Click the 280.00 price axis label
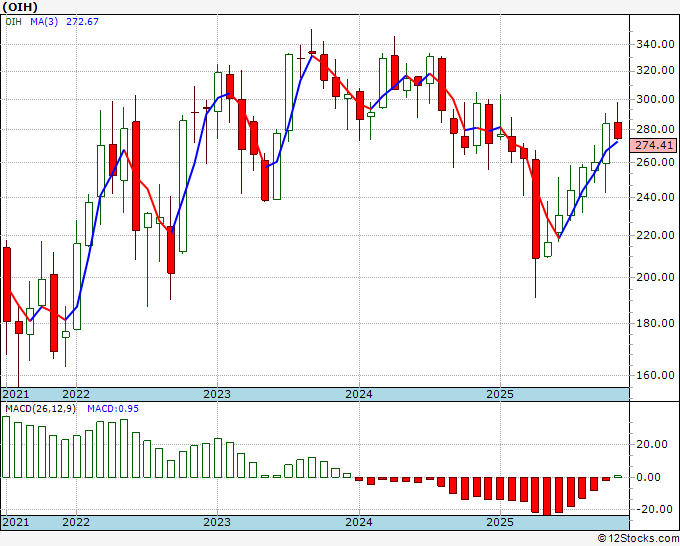The height and width of the screenshot is (546, 680). pyautogui.click(x=655, y=129)
